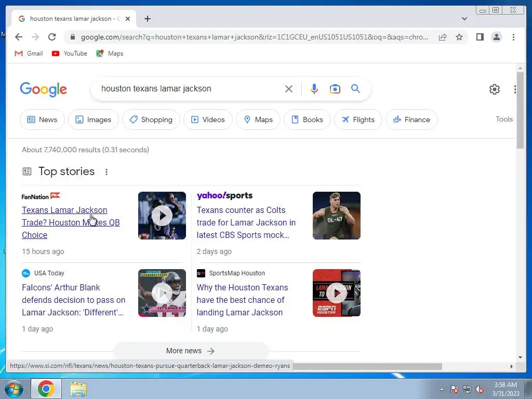532x399 pixels.
Task: Filter results by News
Action: click(x=42, y=119)
